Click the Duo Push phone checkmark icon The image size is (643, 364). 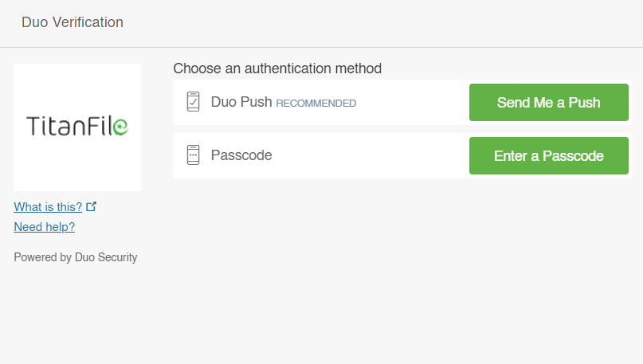click(193, 102)
